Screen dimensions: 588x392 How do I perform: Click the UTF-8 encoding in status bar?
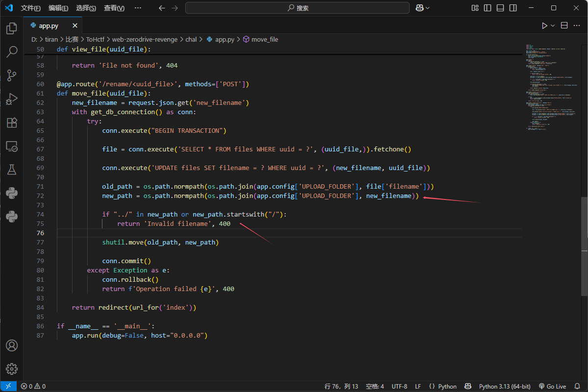pos(399,386)
